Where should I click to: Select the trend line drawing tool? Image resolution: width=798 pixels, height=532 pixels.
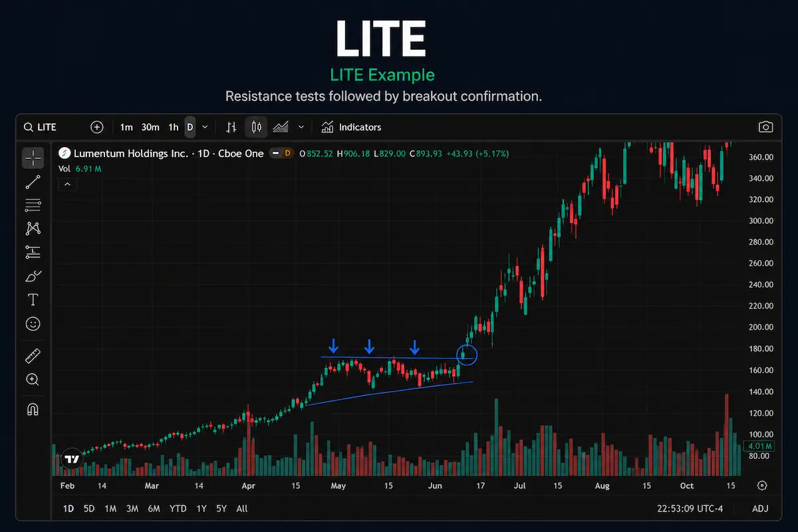(33, 182)
